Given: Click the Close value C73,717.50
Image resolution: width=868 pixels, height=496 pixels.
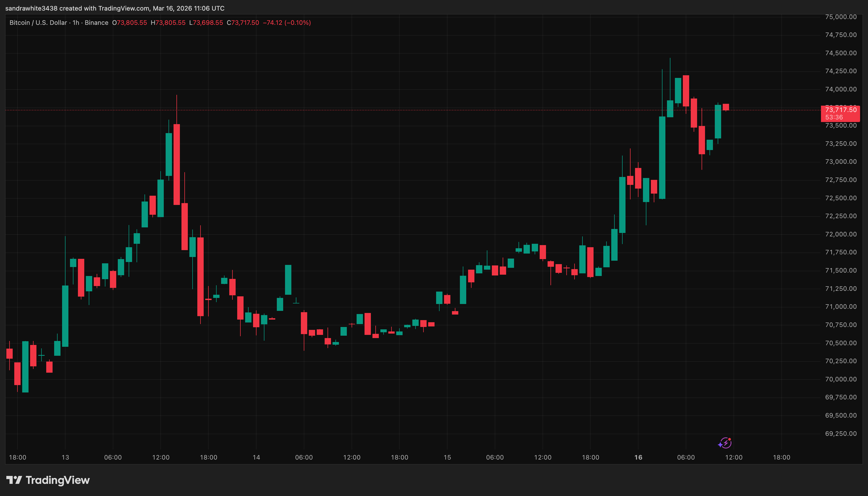Looking at the screenshot, I should pos(243,22).
